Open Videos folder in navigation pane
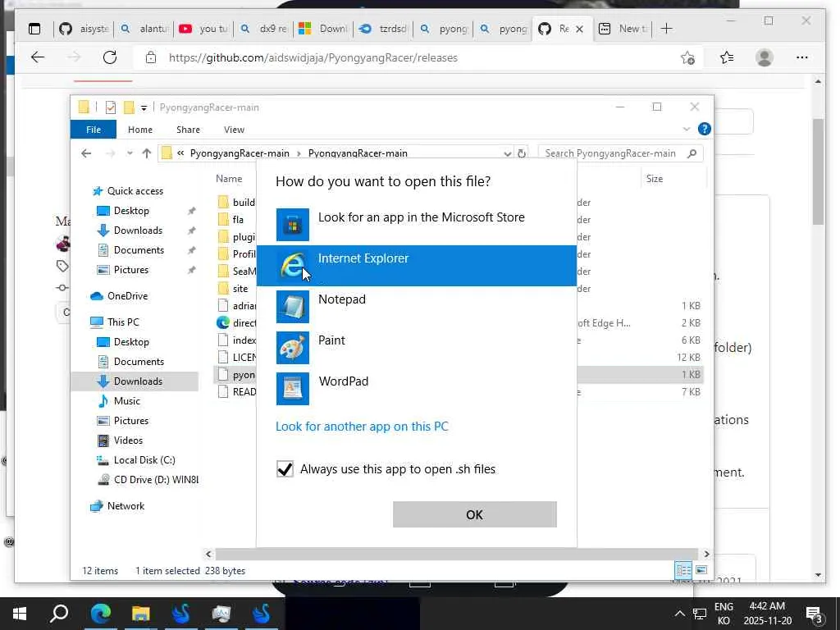 (128, 441)
